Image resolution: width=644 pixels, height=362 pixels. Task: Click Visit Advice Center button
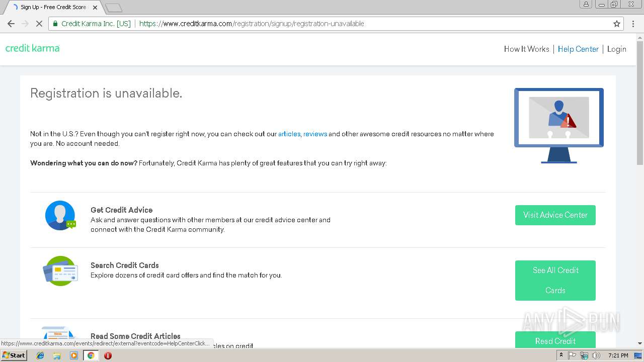pyautogui.click(x=555, y=215)
